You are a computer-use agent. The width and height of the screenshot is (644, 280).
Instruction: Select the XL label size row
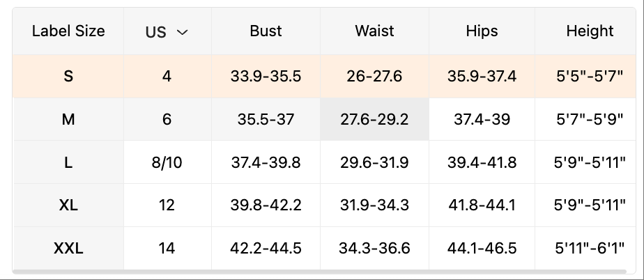[x=68, y=205]
